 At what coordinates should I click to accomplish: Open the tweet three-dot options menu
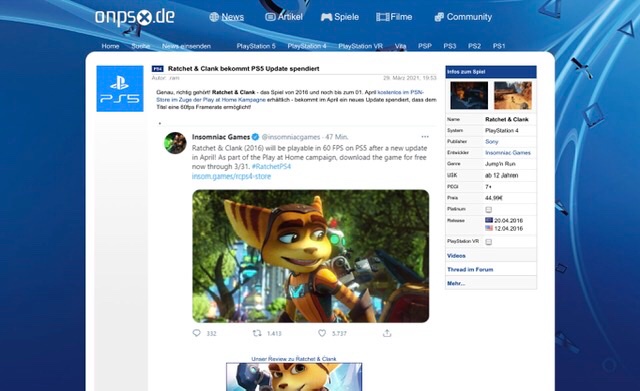pyautogui.click(x=425, y=137)
